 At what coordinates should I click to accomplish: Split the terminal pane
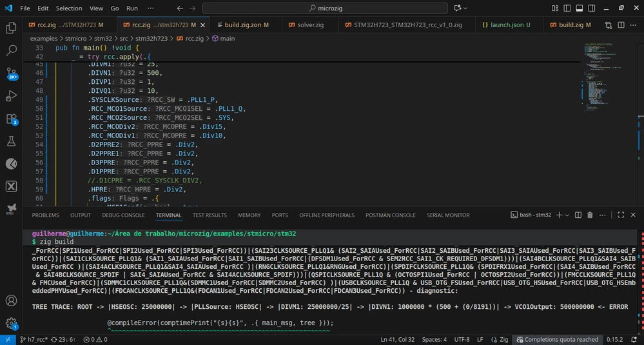(578, 215)
